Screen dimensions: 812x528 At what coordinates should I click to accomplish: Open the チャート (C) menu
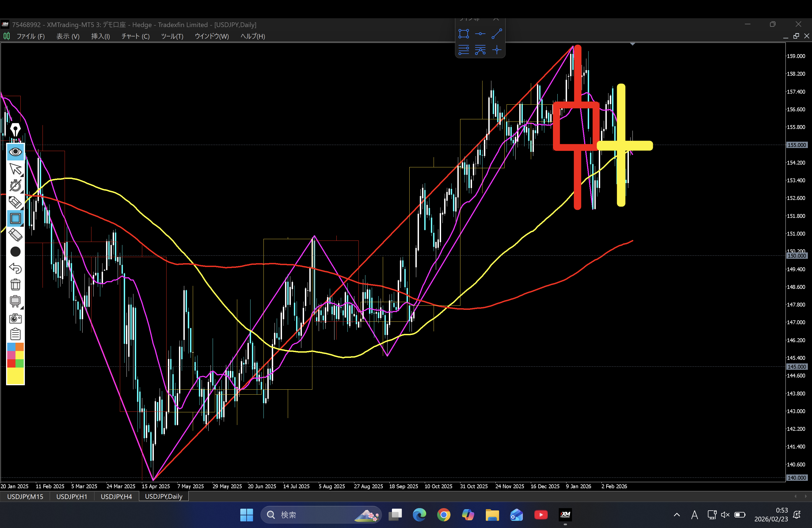coord(135,36)
